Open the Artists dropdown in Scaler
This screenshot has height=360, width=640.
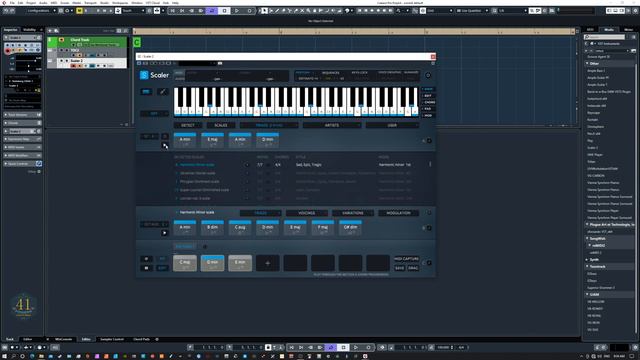pyautogui.click(x=331, y=125)
